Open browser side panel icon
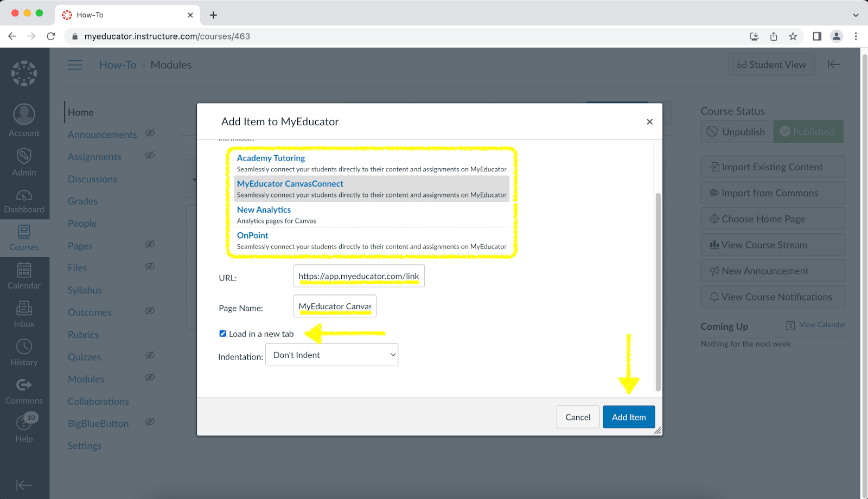The height and width of the screenshot is (499, 868). coord(817,36)
